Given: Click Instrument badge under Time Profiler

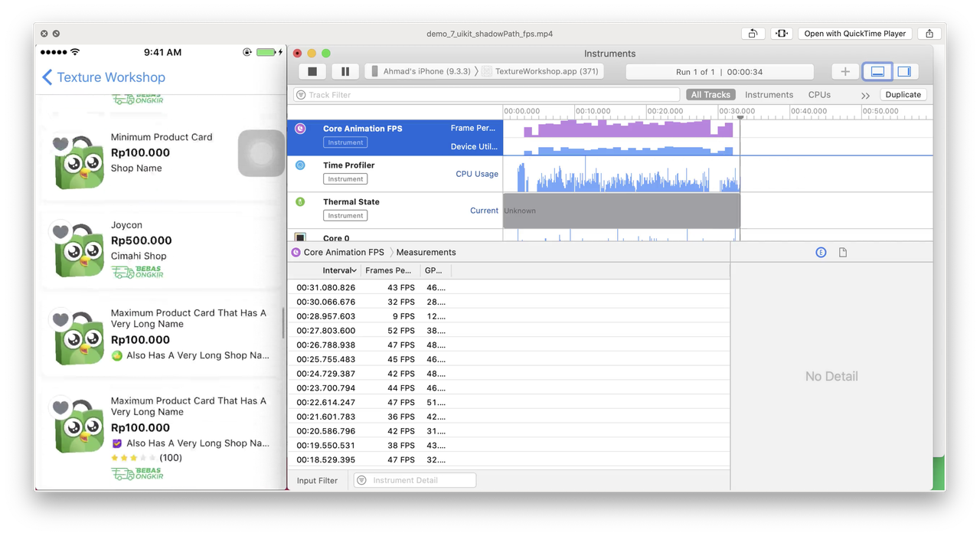Looking at the screenshot, I should click(345, 179).
